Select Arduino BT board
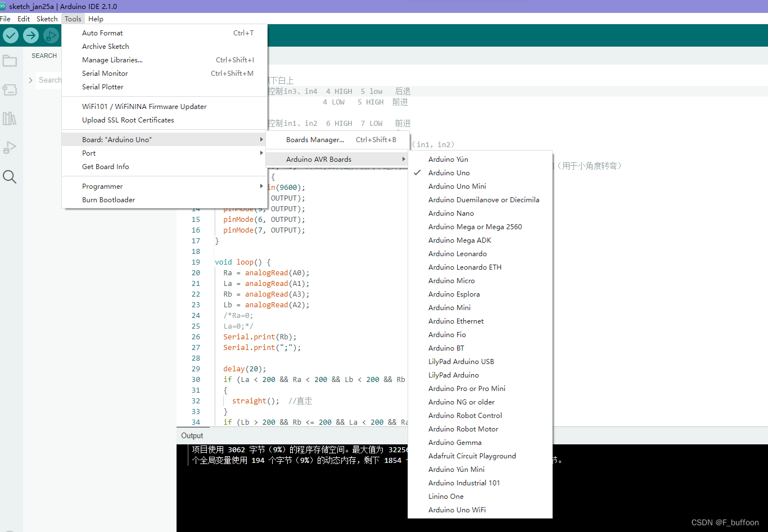This screenshot has width=768, height=532. 480,348
